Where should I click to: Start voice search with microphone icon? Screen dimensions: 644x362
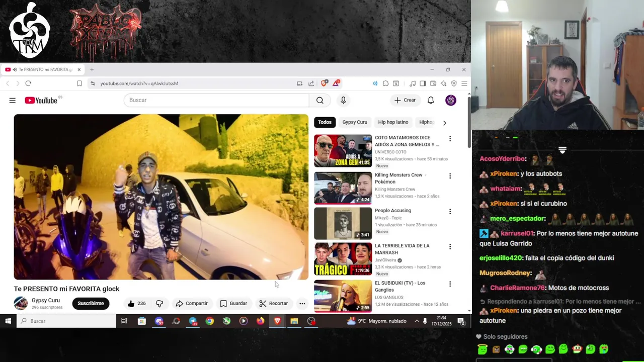pos(343,100)
